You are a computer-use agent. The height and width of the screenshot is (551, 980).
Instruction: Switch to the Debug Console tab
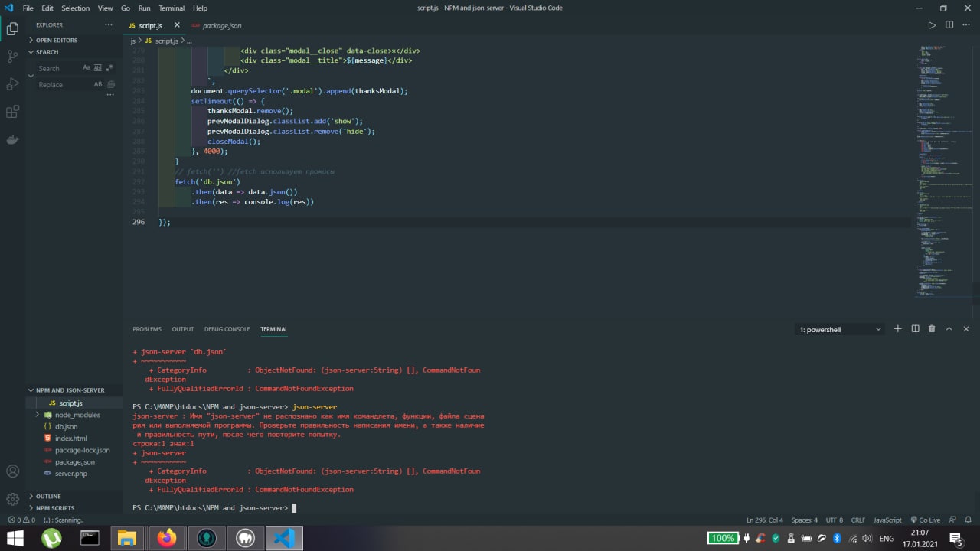pos(227,329)
